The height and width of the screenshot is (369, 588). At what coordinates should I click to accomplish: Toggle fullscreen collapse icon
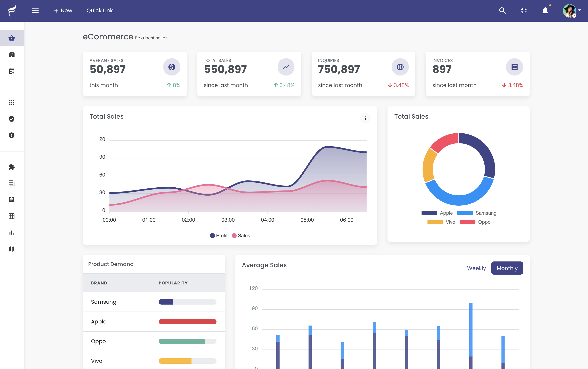[x=524, y=10]
